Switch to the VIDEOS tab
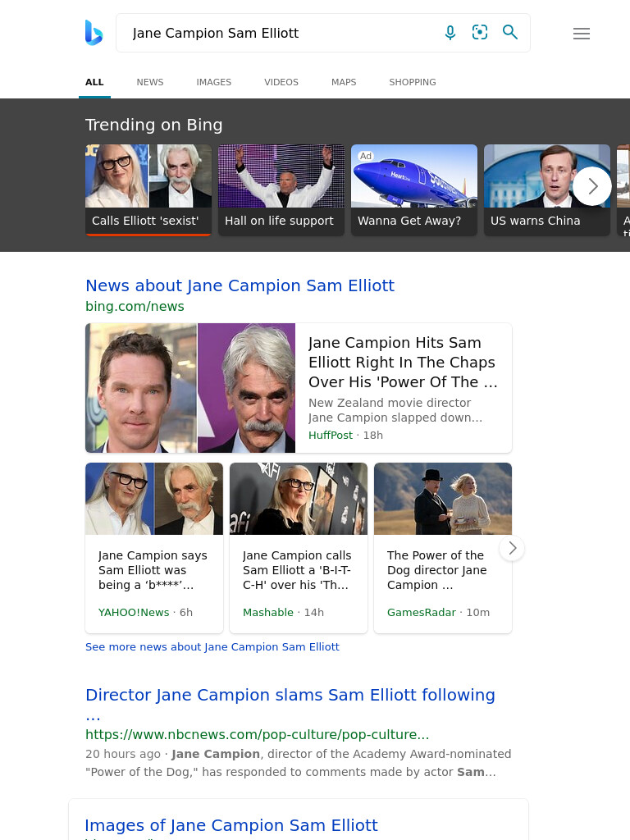The height and width of the screenshot is (840, 630). 281,82
